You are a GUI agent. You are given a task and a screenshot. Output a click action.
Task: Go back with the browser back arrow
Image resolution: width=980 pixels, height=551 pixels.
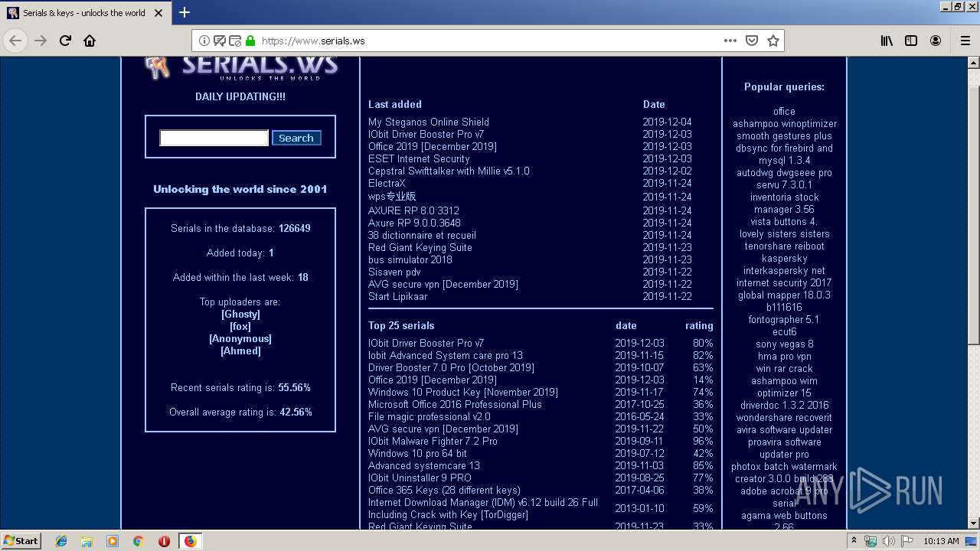[15, 41]
